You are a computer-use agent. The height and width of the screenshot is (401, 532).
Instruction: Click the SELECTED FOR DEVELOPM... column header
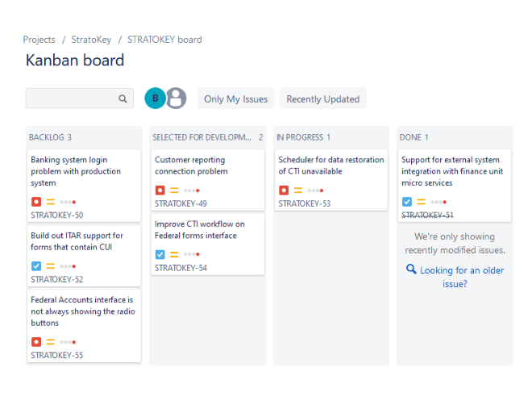pos(208,137)
